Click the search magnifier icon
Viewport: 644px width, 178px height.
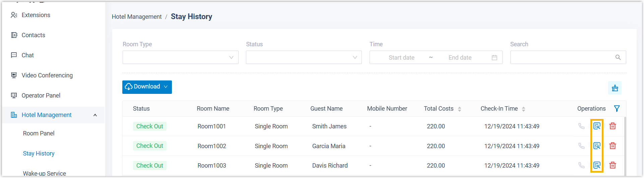(618, 58)
